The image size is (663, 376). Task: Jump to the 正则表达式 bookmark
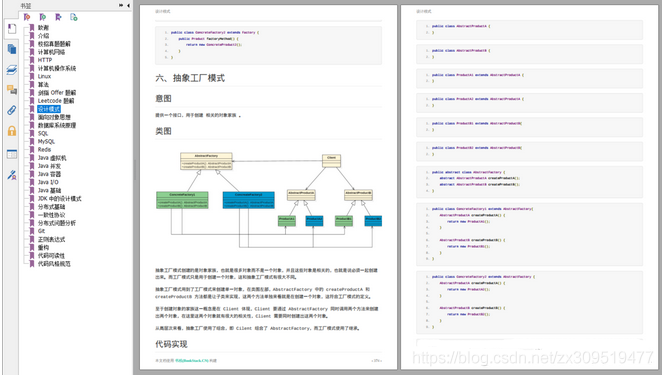52,239
